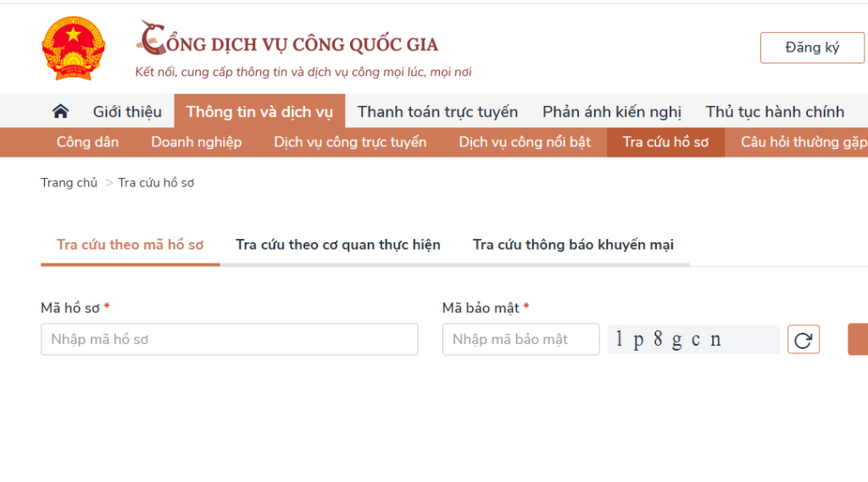Open Dịch vụ công nổi bật
The image size is (868, 482).
(x=525, y=142)
